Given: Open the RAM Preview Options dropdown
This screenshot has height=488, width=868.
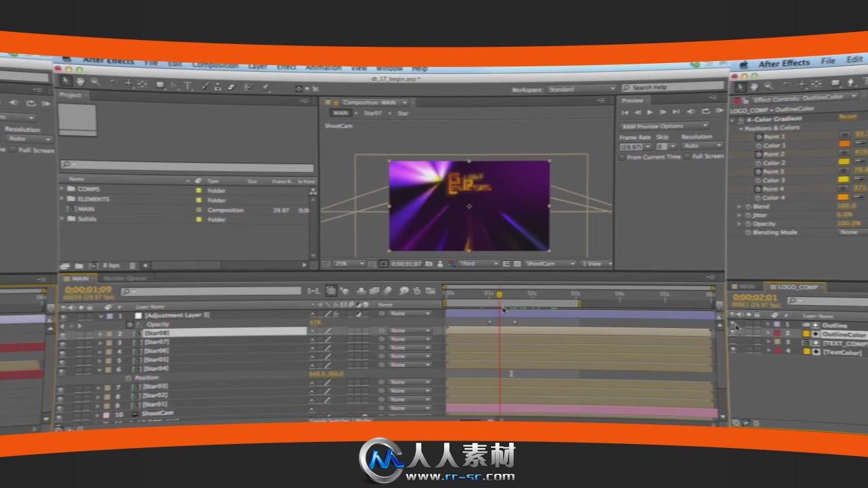Looking at the screenshot, I should tap(665, 126).
